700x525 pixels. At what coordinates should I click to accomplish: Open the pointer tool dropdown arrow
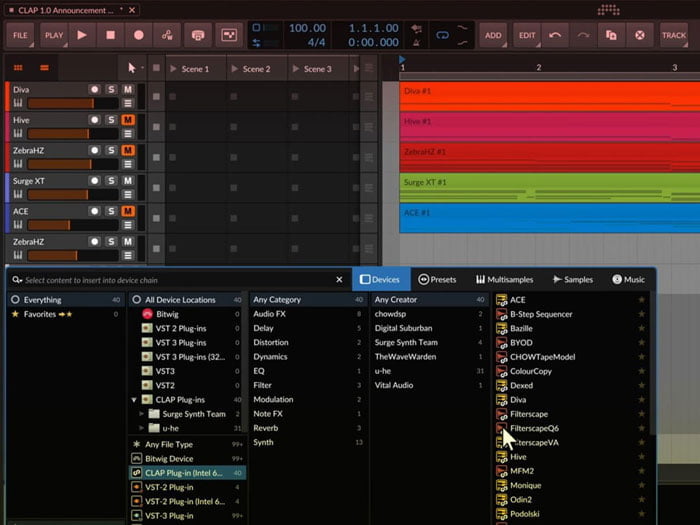point(142,68)
